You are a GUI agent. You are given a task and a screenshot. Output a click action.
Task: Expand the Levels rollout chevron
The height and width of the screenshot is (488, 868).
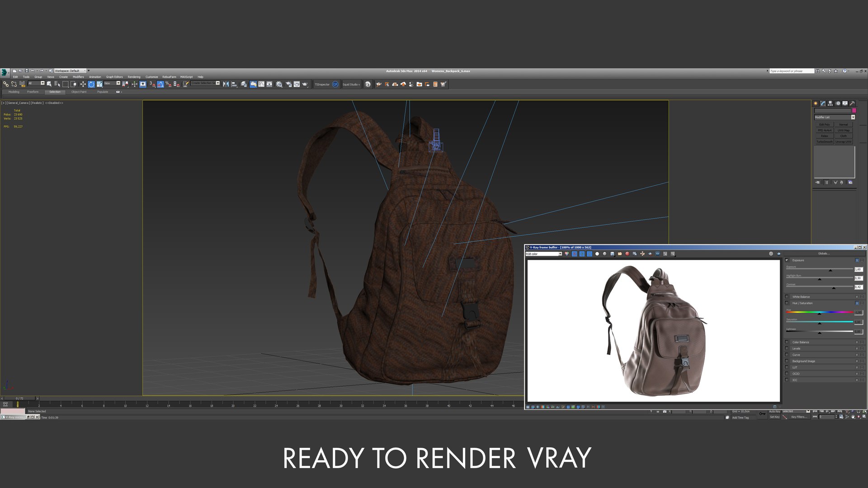click(857, 348)
